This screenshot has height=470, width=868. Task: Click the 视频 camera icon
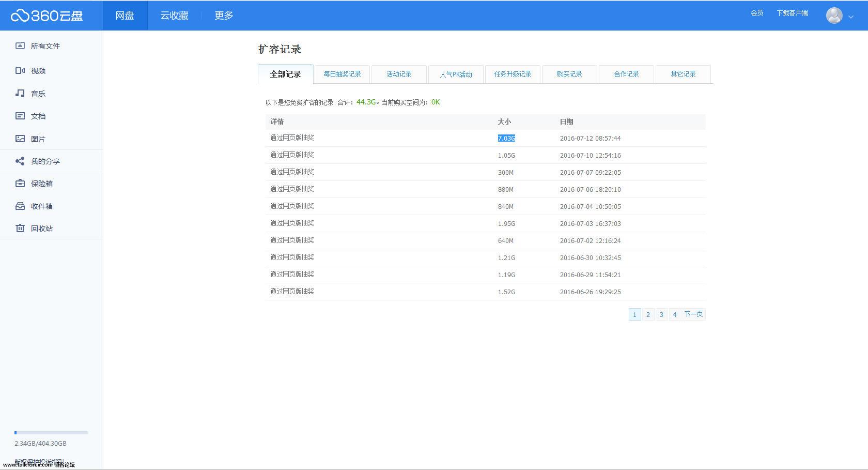pyautogui.click(x=20, y=70)
